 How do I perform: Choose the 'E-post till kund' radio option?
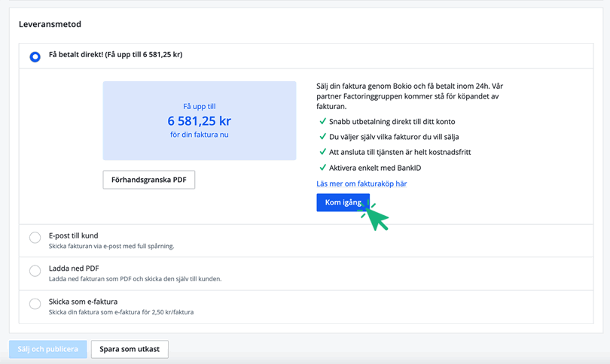35,238
